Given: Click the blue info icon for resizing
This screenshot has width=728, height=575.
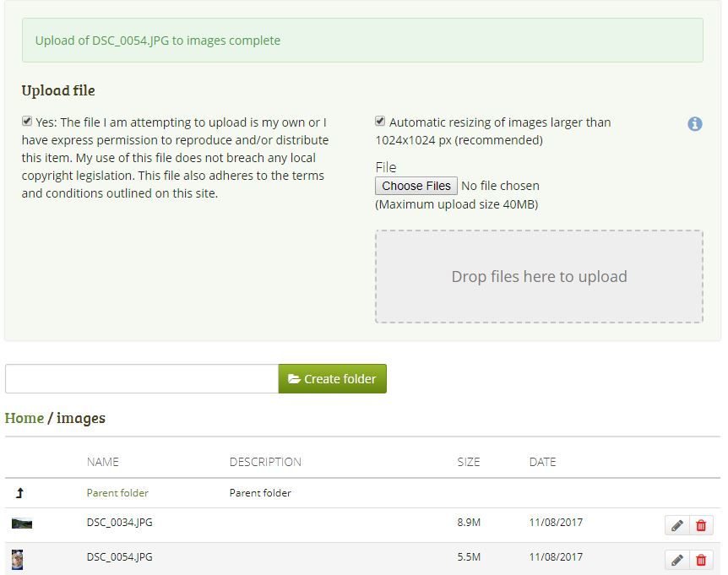Looking at the screenshot, I should [x=694, y=124].
